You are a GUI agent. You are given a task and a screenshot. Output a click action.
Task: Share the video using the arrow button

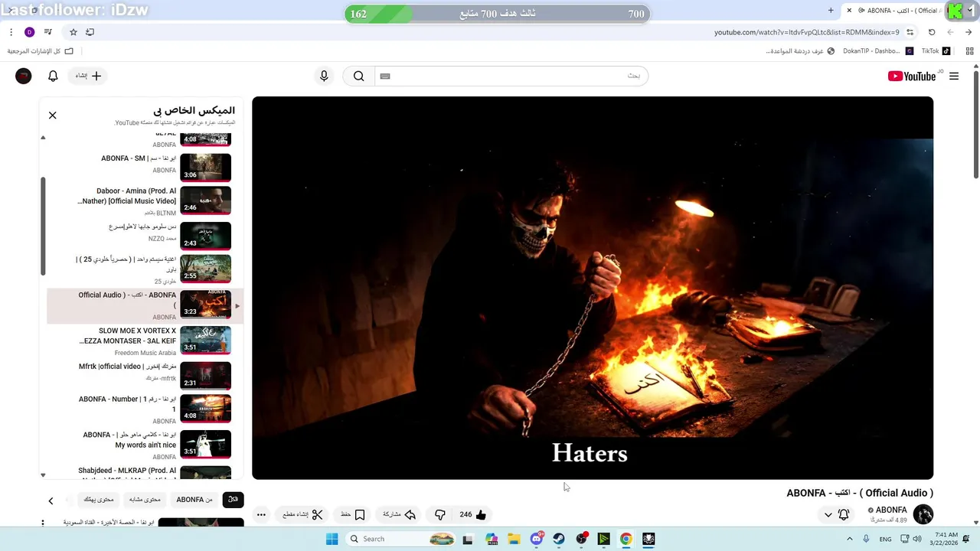tap(399, 514)
